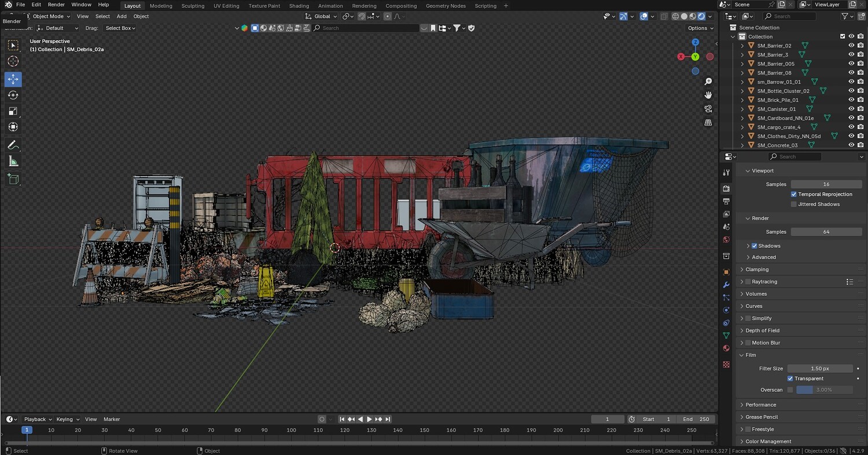Open the File menu
The height and width of the screenshot is (455, 868).
[20, 5]
